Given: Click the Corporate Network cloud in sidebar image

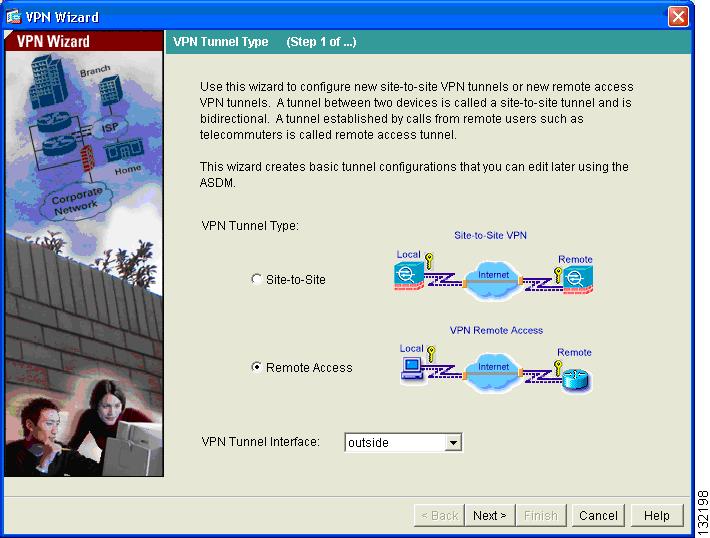Looking at the screenshot, I should (x=75, y=202).
